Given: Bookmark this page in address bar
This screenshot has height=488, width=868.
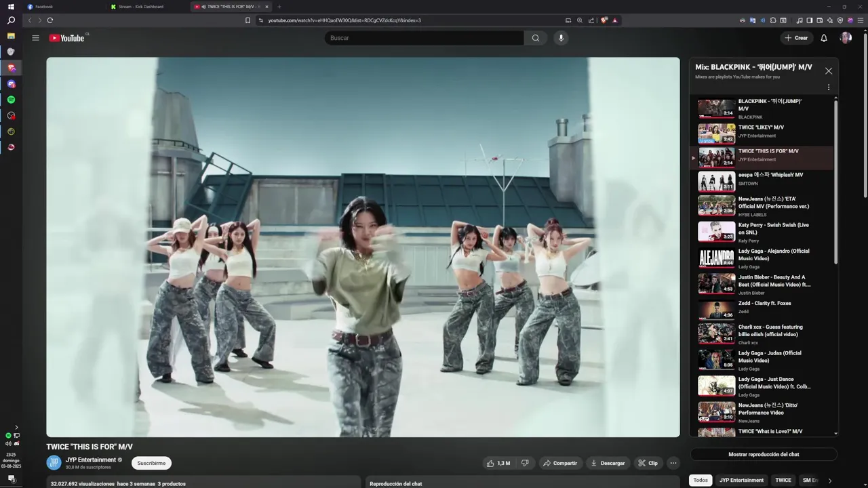Looking at the screenshot, I should (248, 20).
